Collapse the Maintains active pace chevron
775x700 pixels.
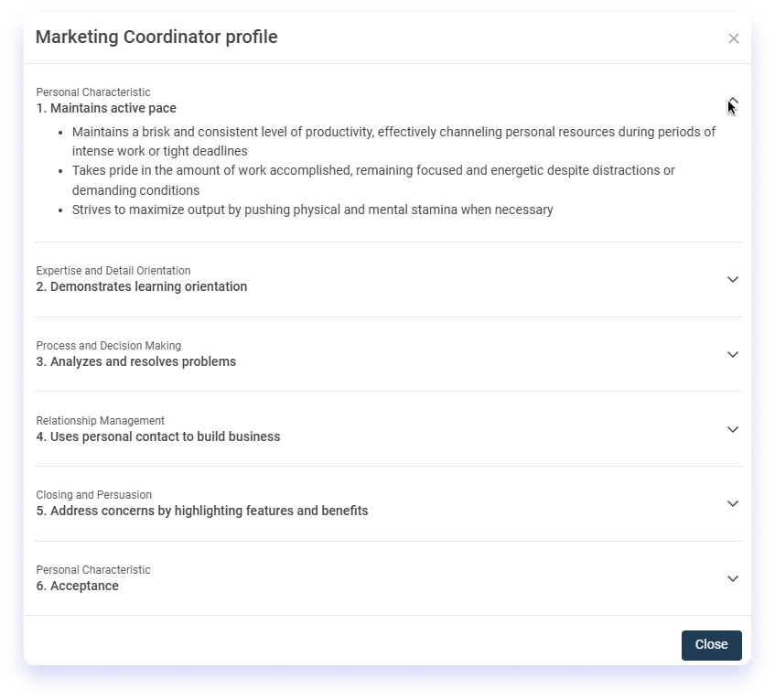733,102
